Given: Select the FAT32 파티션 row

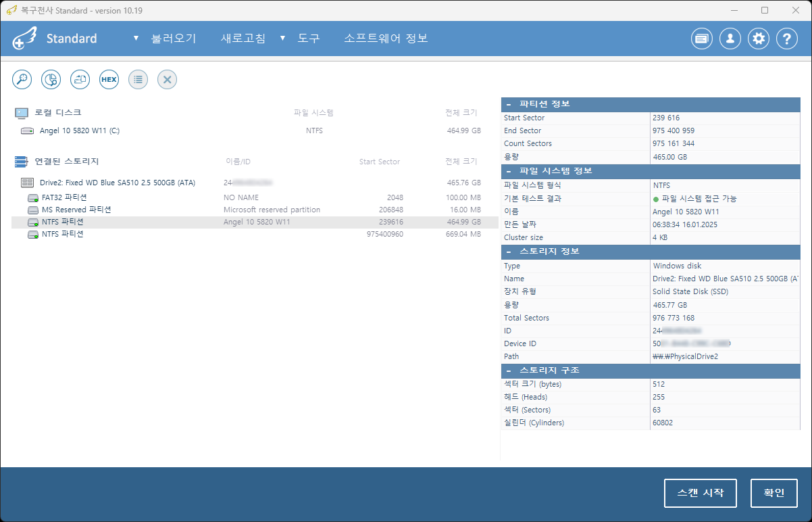Looking at the screenshot, I should [x=255, y=197].
